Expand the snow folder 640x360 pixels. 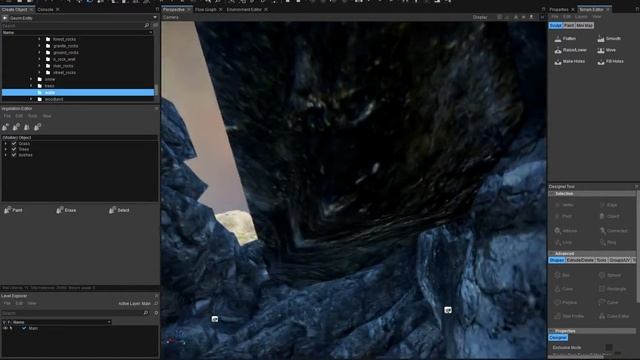point(31,79)
